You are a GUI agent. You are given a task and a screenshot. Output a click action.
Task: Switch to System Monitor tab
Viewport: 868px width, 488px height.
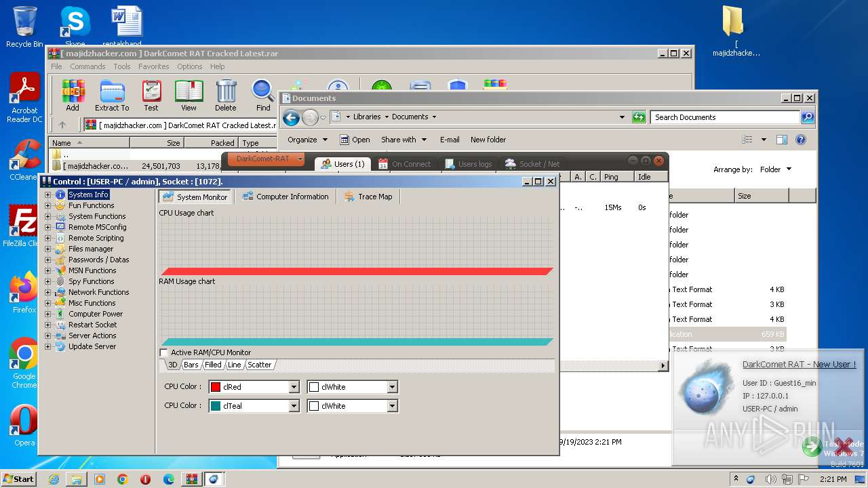(195, 197)
